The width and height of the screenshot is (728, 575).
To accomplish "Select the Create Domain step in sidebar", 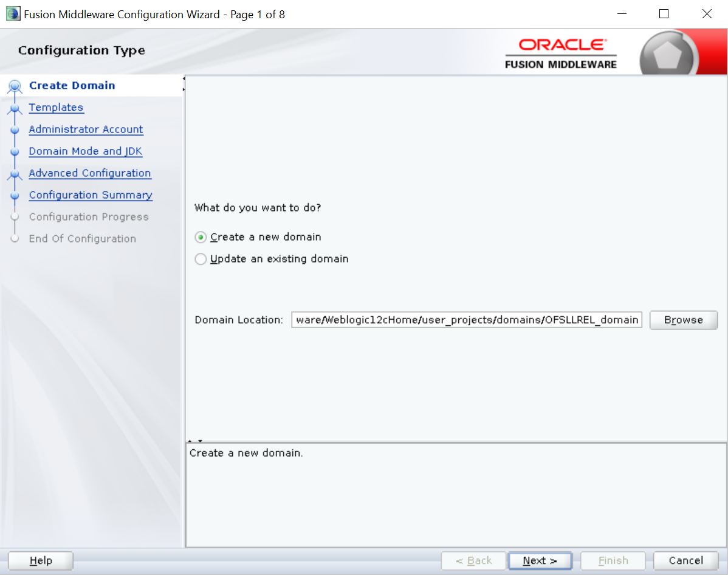I will click(x=72, y=86).
